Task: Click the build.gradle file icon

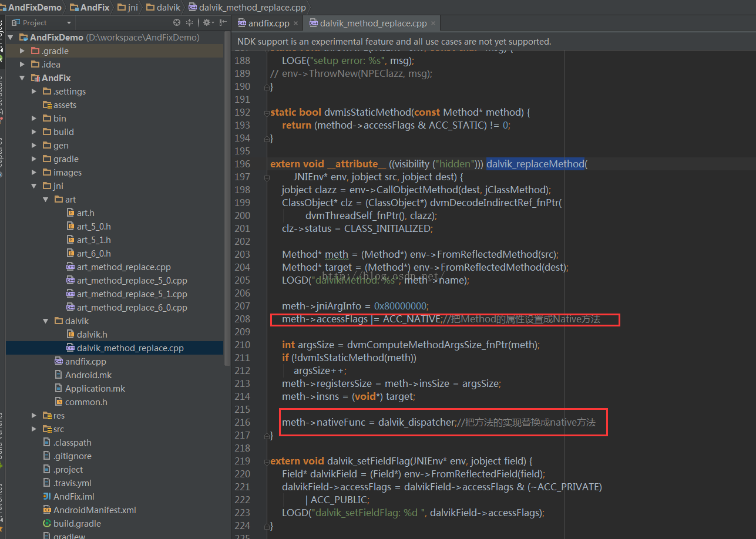Action: coord(47,524)
